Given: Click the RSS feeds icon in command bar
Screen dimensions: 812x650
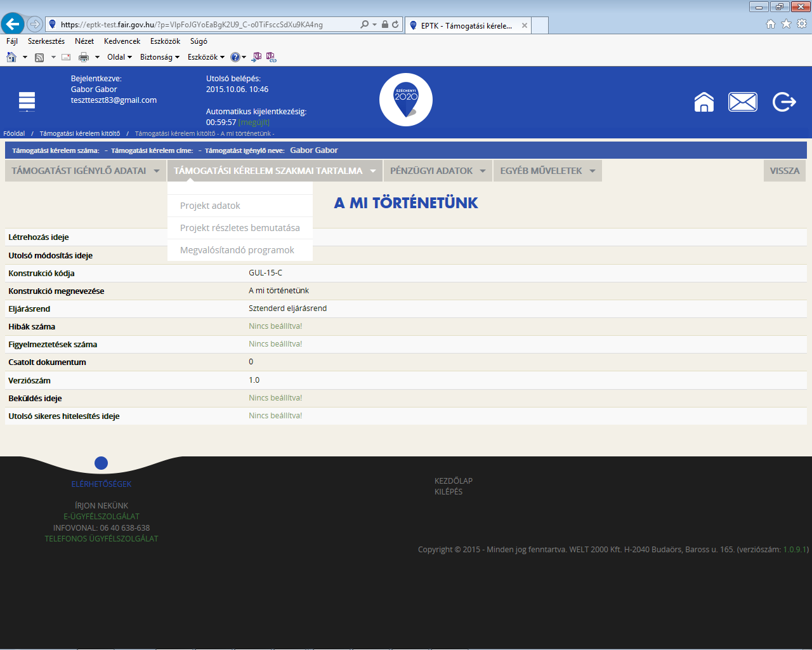Looking at the screenshot, I should pyautogui.click(x=39, y=57).
